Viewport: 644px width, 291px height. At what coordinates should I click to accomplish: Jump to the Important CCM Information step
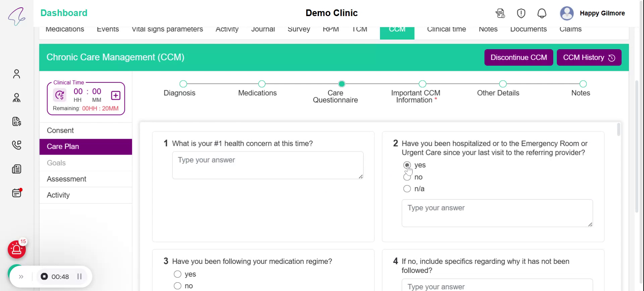pyautogui.click(x=422, y=84)
